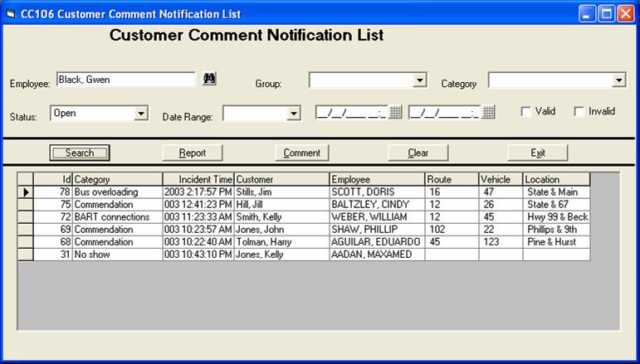Click the Customer column header
Viewport: 640px width, 364px height.
point(281,179)
